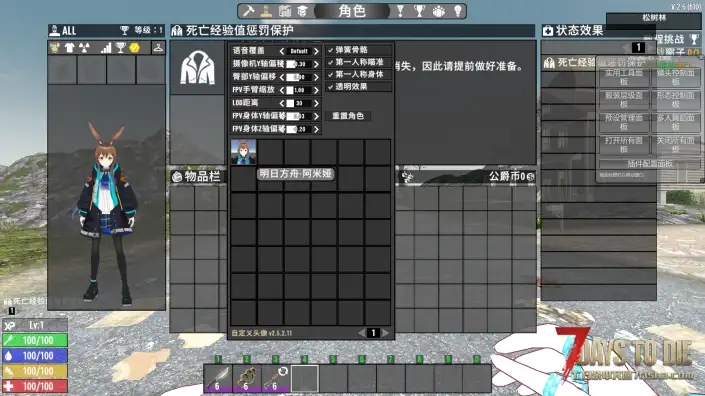Screen dimensions: 705x396
Task: Go to next 语音覆盖 option
Action: tap(316, 51)
